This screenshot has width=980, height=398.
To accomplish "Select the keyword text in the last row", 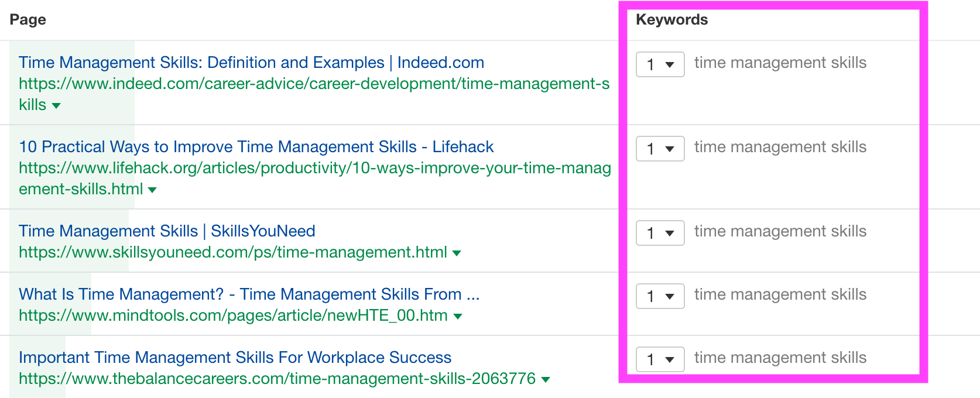I will pyautogui.click(x=780, y=358).
